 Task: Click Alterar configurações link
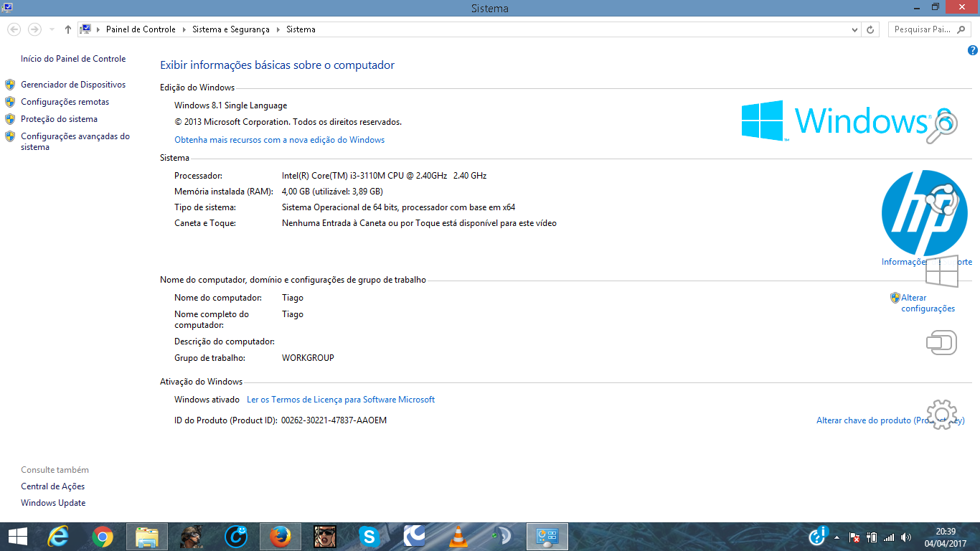(x=928, y=303)
